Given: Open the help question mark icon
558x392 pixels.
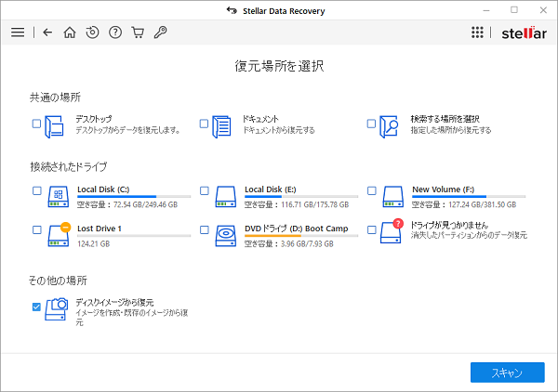Looking at the screenshot, I should tap(115, 33).
